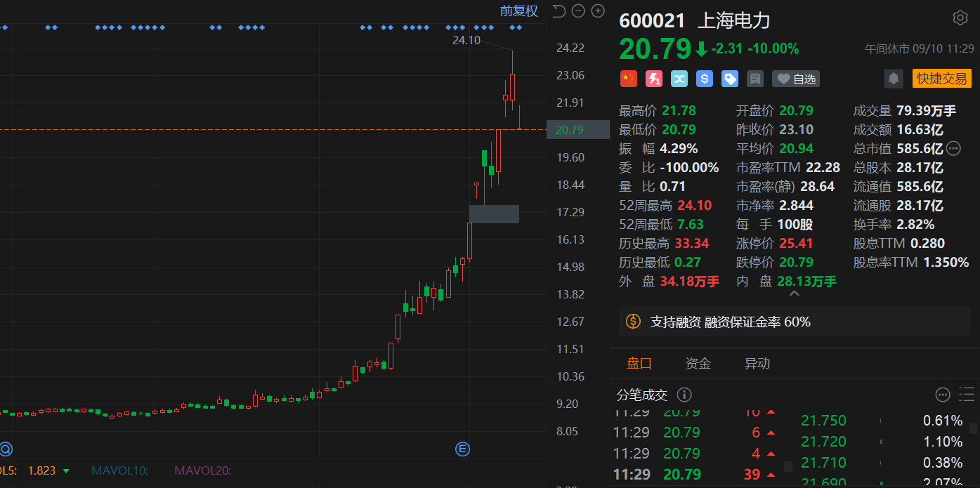Click the price distribution scrollbar thumb

[974, 428]
